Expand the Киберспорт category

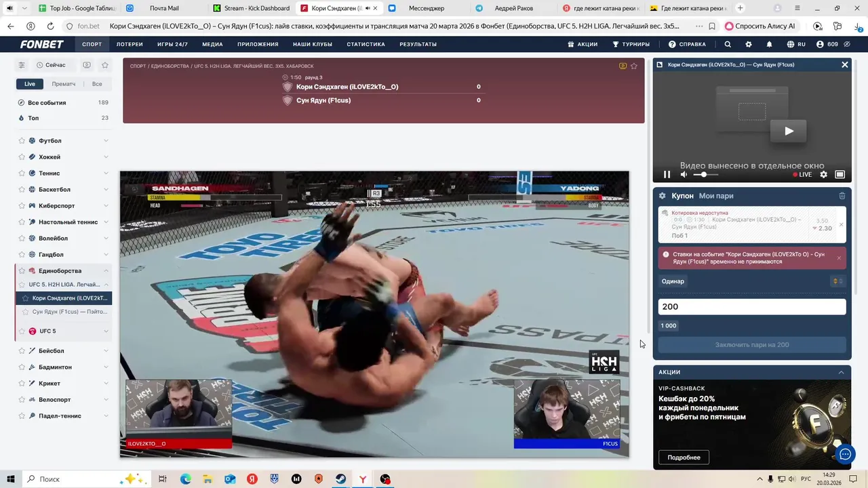[106, 206]
